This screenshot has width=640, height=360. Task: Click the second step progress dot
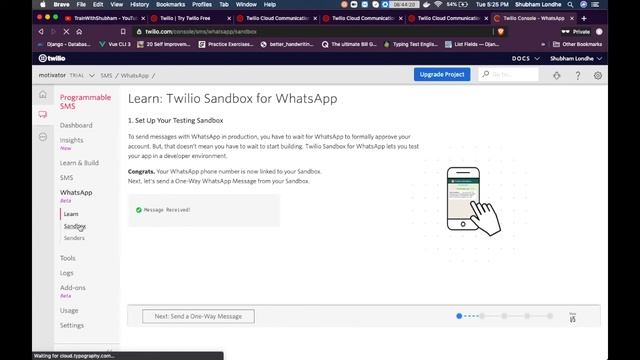pos(482,316)
